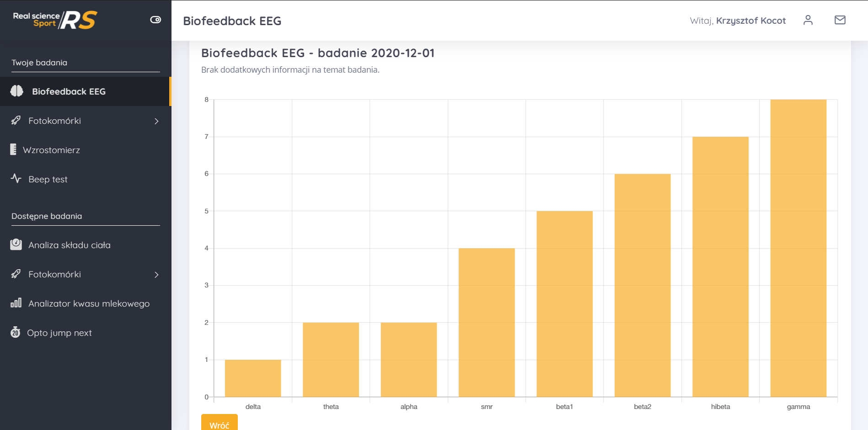Image resolution: width=868 pixels, height=430 pixels.
Task: Click the beta2 bar in the chart
Action: pos(643,285)
